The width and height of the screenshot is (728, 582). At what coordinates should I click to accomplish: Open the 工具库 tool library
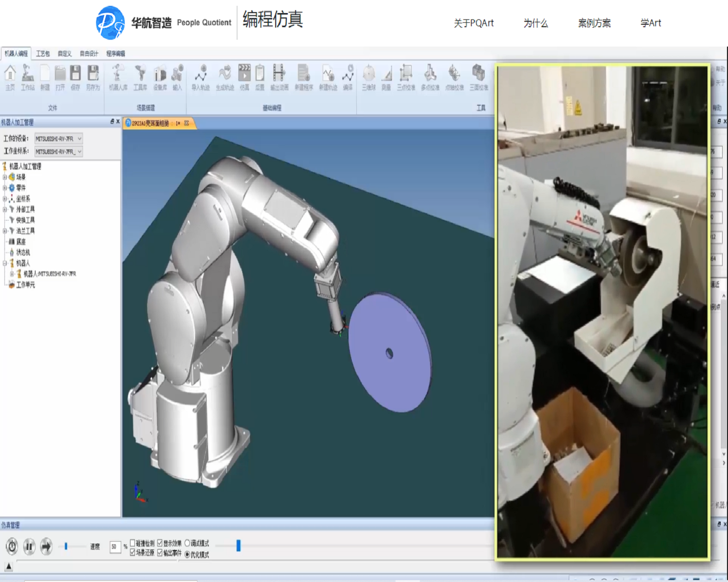tap(140, 77)
